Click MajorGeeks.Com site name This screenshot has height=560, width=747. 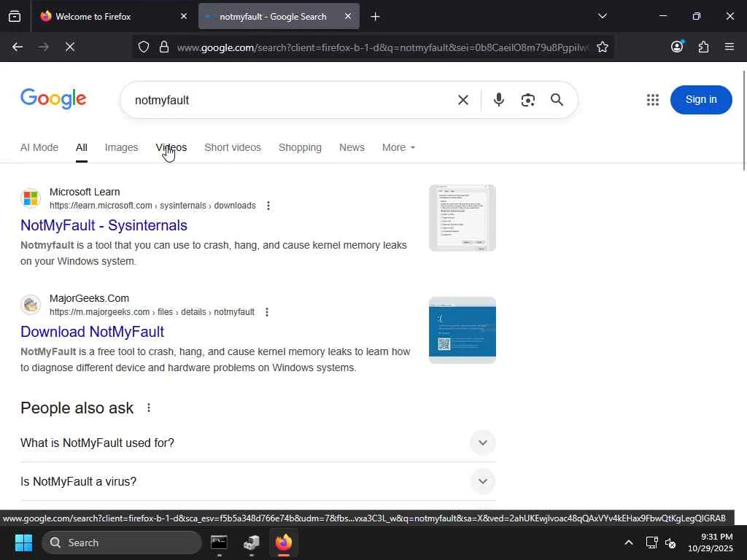[89, 298]
